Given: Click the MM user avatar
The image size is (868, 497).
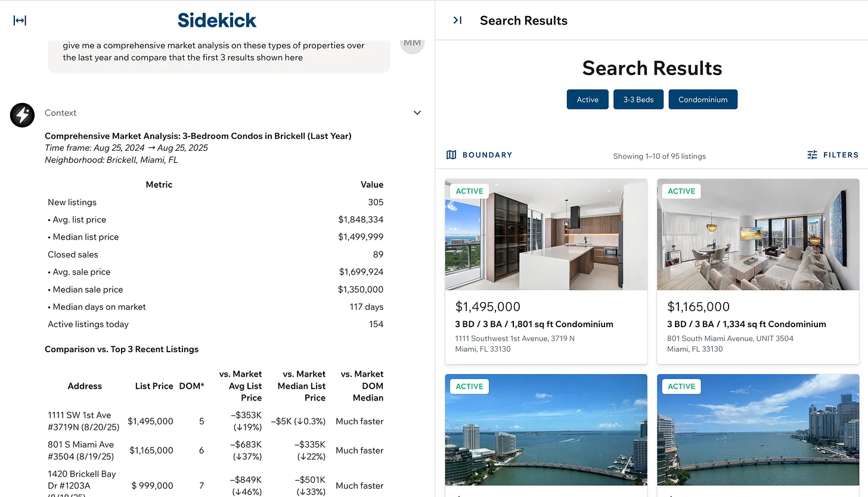Looking at the screenshot, I should [x=412, y=42].
